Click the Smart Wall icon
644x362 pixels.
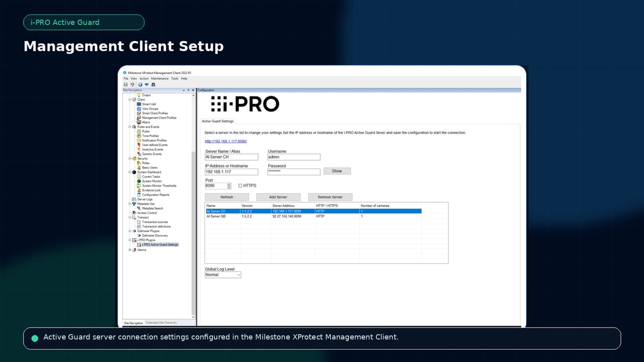[x=139, y=104]
